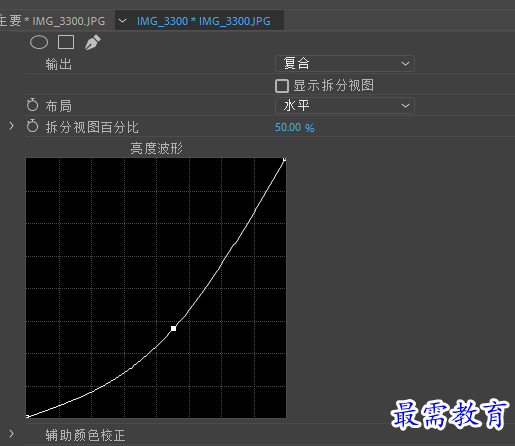Click the 输出 property label
515x446 pixels.
pyautogui.click(x=59, y=64)
